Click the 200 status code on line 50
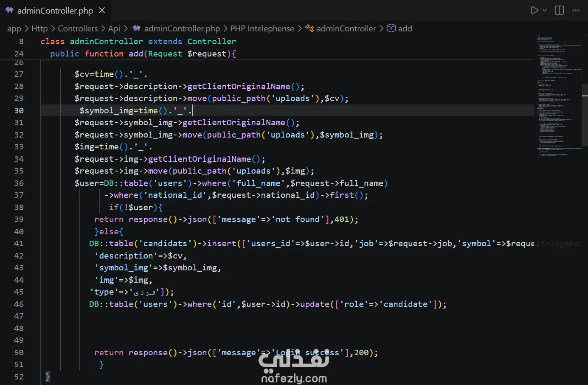 (361, 353)
